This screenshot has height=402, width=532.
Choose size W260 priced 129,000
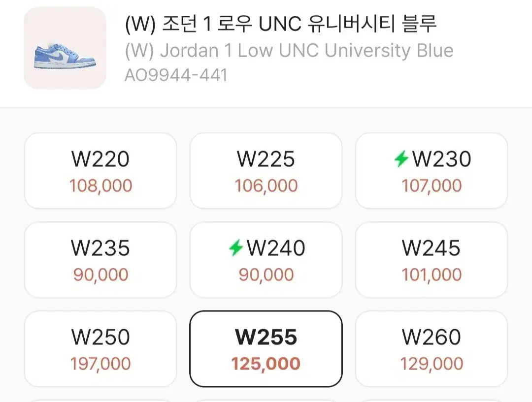[x=432, y=349]
